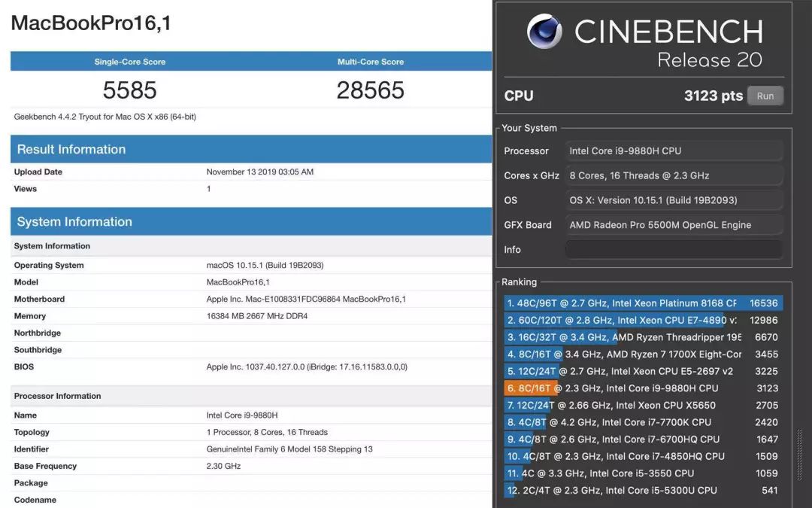The height and width of the screenshot is (508, 812).
Task: Click the System Information blue header
Action: (x=74, y=221)
